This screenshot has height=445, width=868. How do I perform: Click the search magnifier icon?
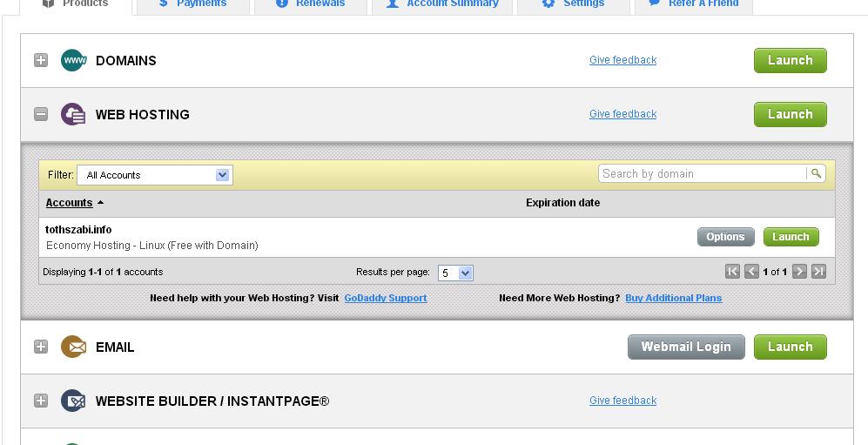(x=816, y=174)
